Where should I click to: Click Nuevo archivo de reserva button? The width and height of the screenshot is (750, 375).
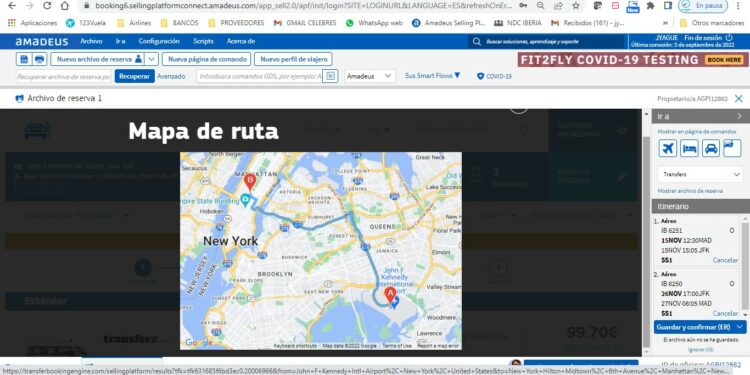(x=98, y=59)
